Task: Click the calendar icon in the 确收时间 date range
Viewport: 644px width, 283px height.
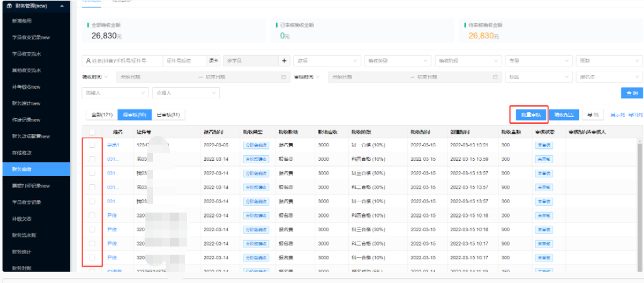Action: coord(283,77)
